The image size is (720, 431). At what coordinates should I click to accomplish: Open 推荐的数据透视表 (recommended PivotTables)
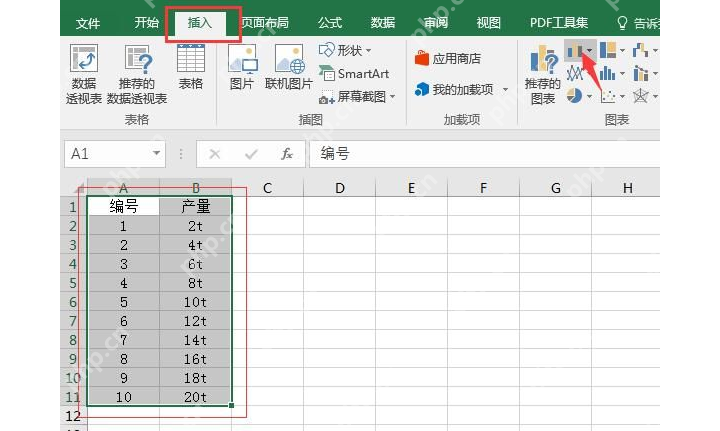click(137, 74)
